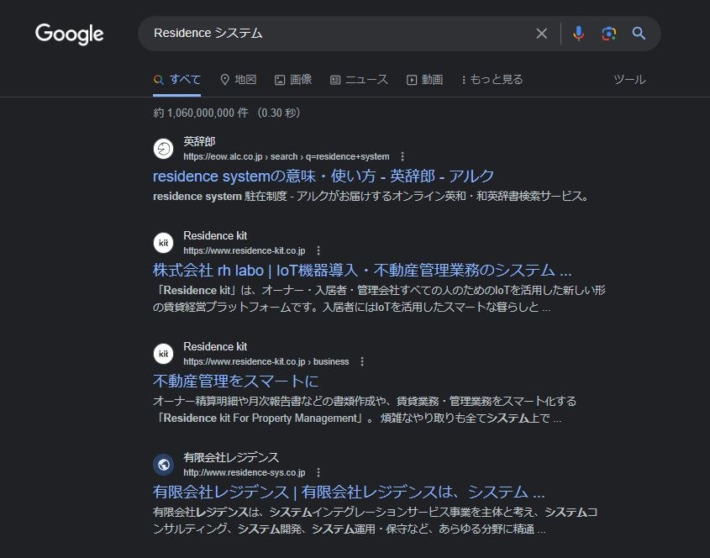This screenshot has width=710, height=558.
Task: Click snippet starting 有限会社レジデンスは、システムインテグレーション
Action: coord(375,520)
